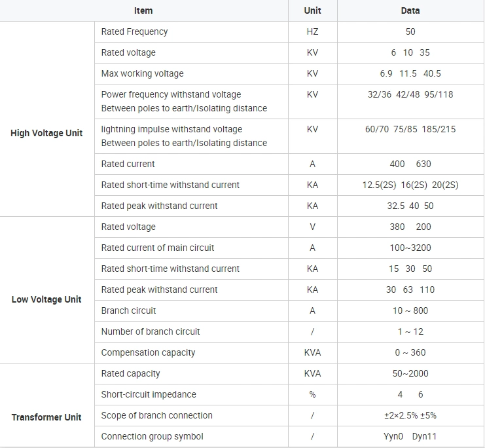Select the Short-circuit impedance cell
485x448 pixels.
192,394
